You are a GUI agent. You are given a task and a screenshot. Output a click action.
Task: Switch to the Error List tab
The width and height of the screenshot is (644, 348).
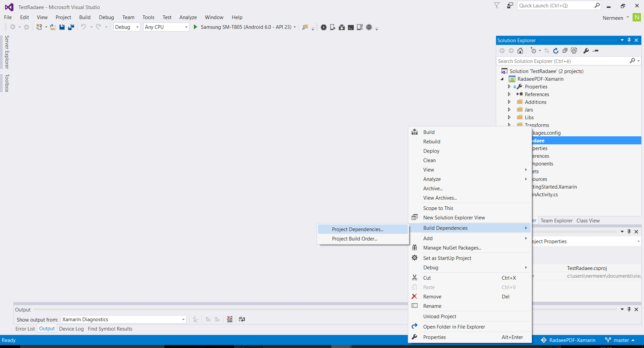(25, 329)
